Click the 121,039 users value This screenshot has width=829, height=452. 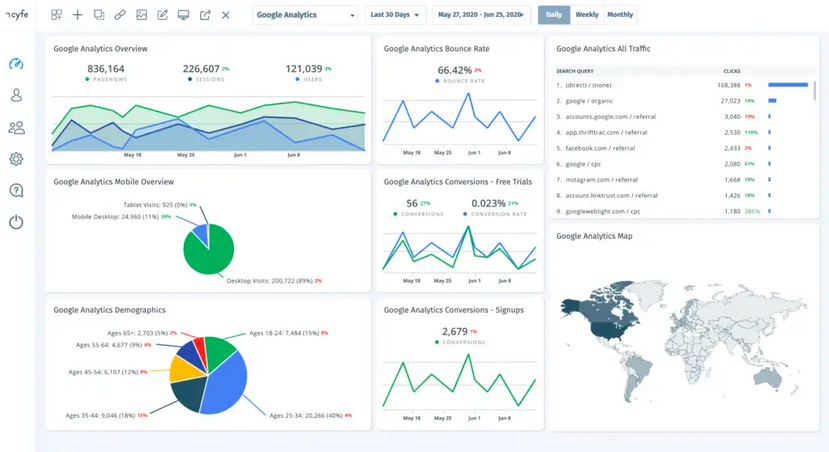tap(303, 69)
